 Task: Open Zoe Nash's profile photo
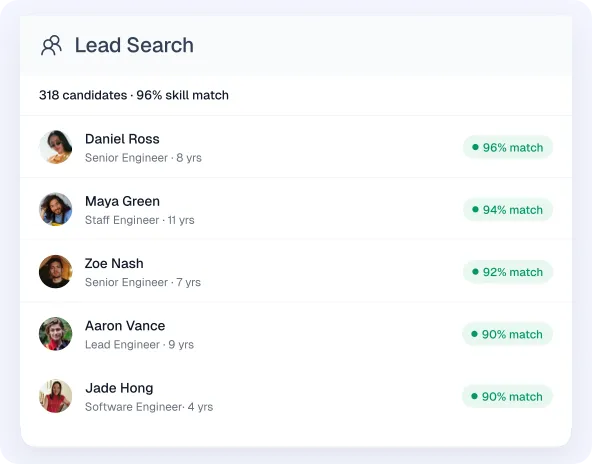pyautogui.click(x=56, y=271)
